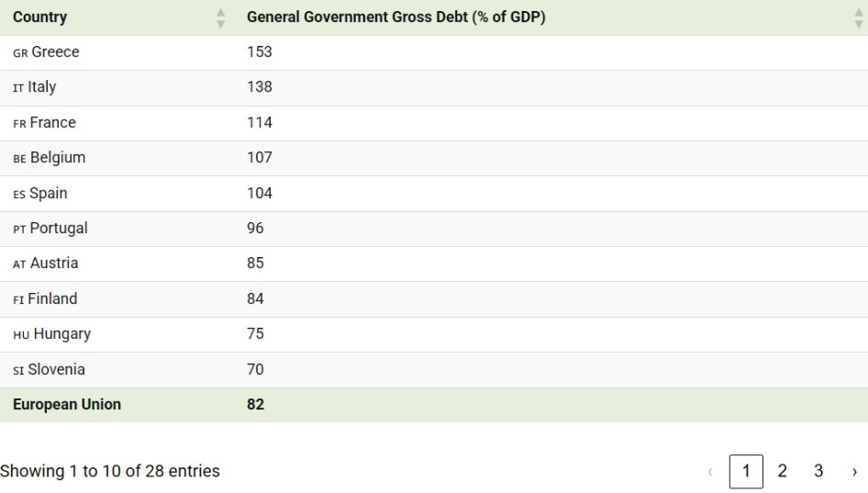The height and width of the screenshot is (493, 868).
Task: Click the Hungary country name
Action: tap(61, 334)
